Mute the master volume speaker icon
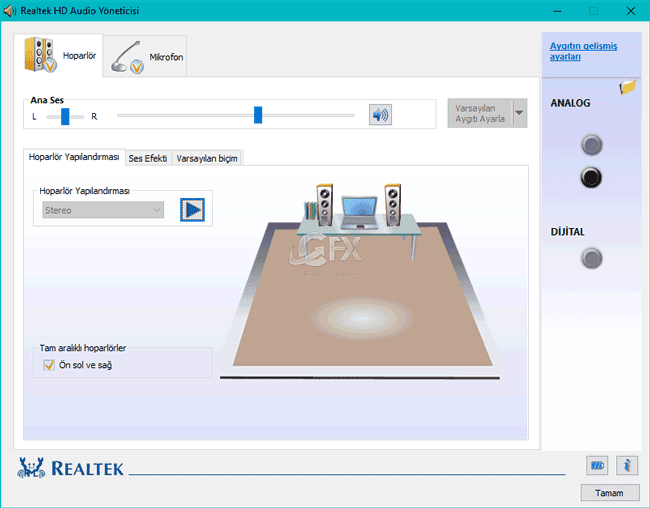This screenshot has height=508, width=650. click(x=380, y=115)
